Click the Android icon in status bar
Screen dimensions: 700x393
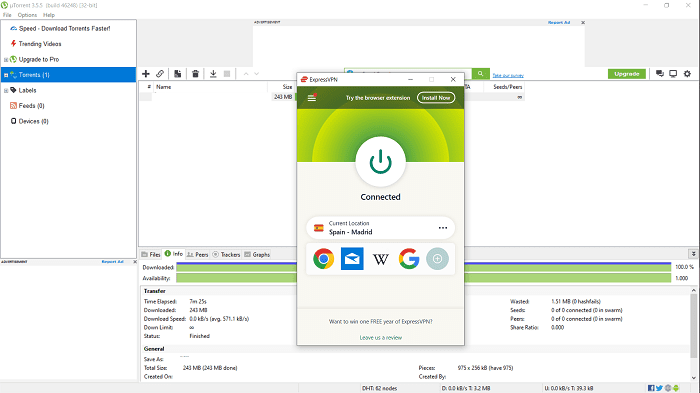point(676,388)
